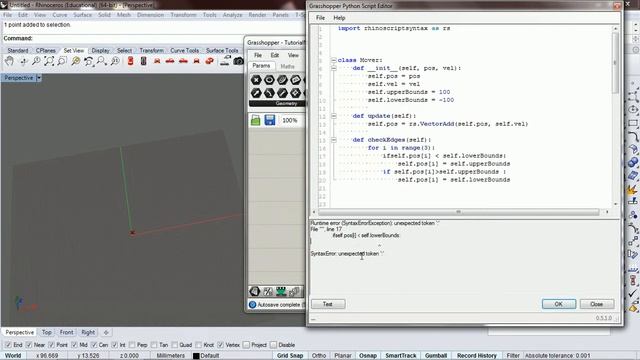Open the File menu in Python Script Editor
640x360 pixels.
coord(320,18)
